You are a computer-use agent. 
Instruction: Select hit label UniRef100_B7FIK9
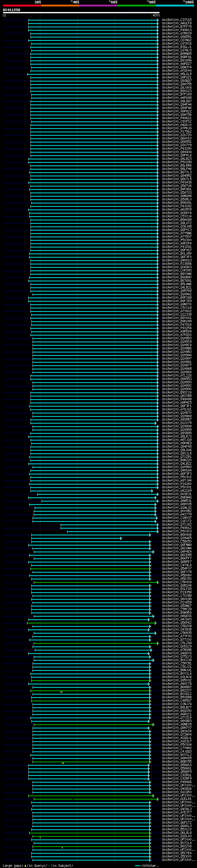[x=177, y=94]
